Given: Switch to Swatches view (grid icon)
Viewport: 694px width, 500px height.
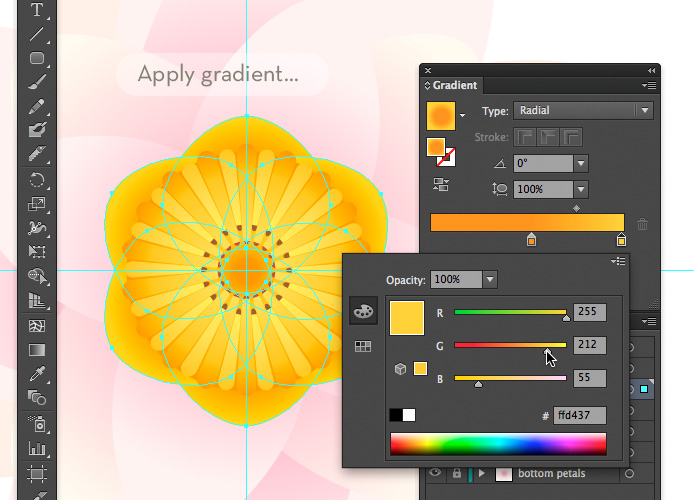Looking at the screenshot, I should click(x=363, y=346).
